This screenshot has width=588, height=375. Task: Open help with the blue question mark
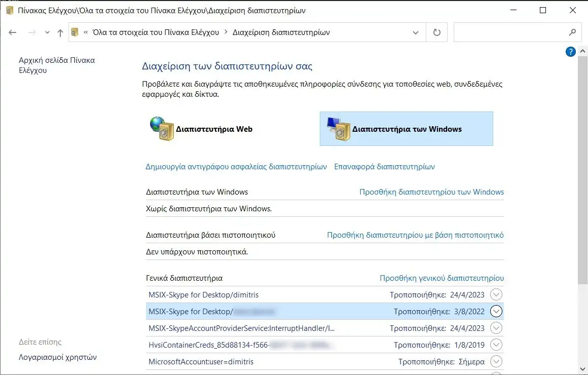[x=570, y=52]
